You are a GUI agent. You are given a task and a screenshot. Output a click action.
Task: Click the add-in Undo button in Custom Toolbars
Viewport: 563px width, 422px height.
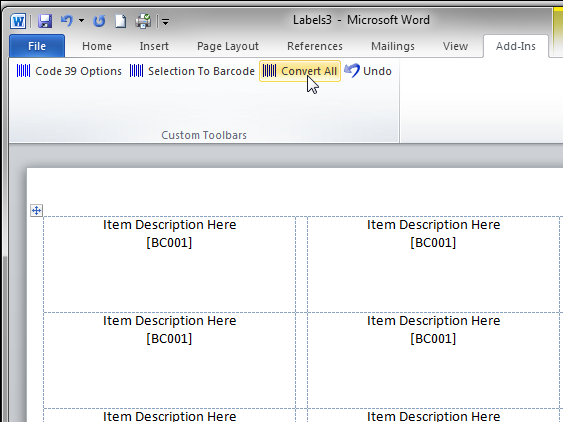pos(368,71)
